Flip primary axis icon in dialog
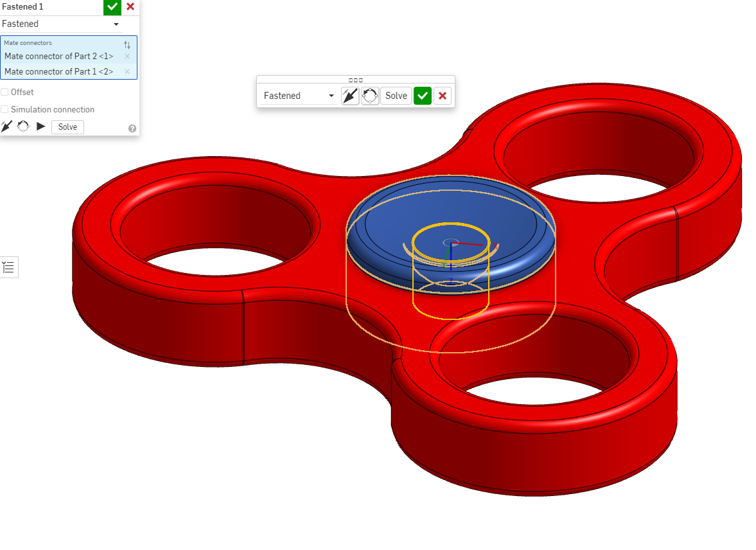The width and height of the screenshot is (756, 550). (6, 127)
